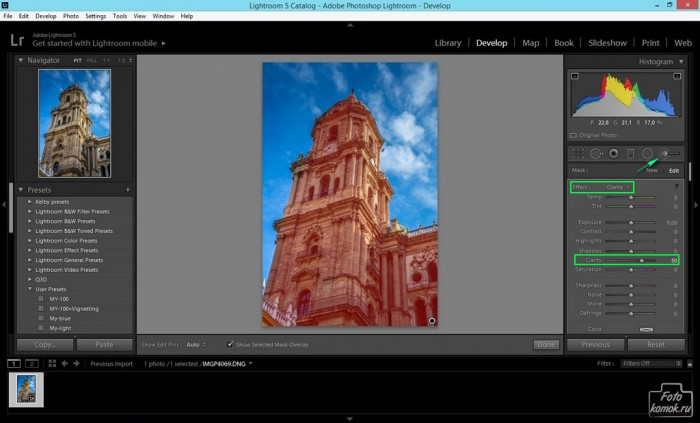The image size is (700, 423).
Task: Click the Done button
Action: click(x=546, y=344)
